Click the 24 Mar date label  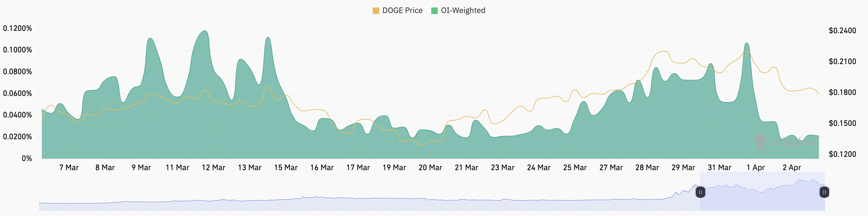point(539,168)
